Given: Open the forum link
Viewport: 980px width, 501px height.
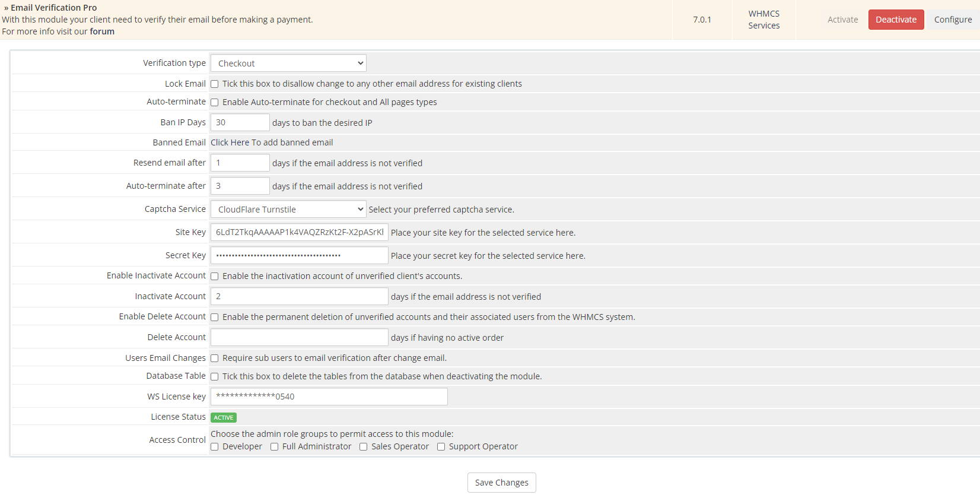Looking at the screenshot, I should click(102, 31).
